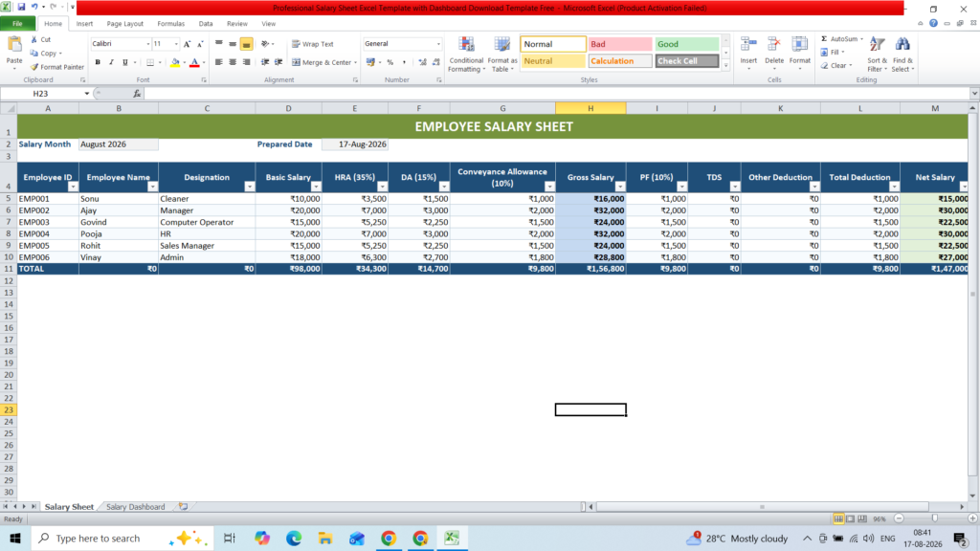The image size is (980, 551).
Task: Toggle Bold formatting
Action: tap(98, 62)
